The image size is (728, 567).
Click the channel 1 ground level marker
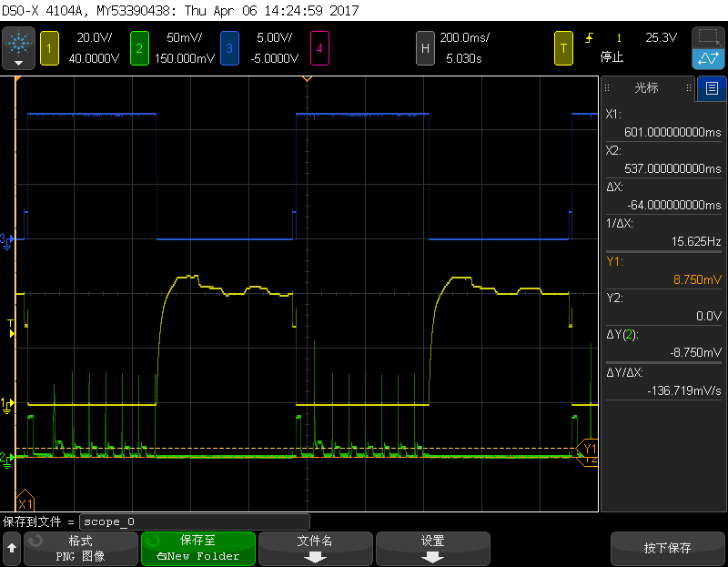[7, 405]
